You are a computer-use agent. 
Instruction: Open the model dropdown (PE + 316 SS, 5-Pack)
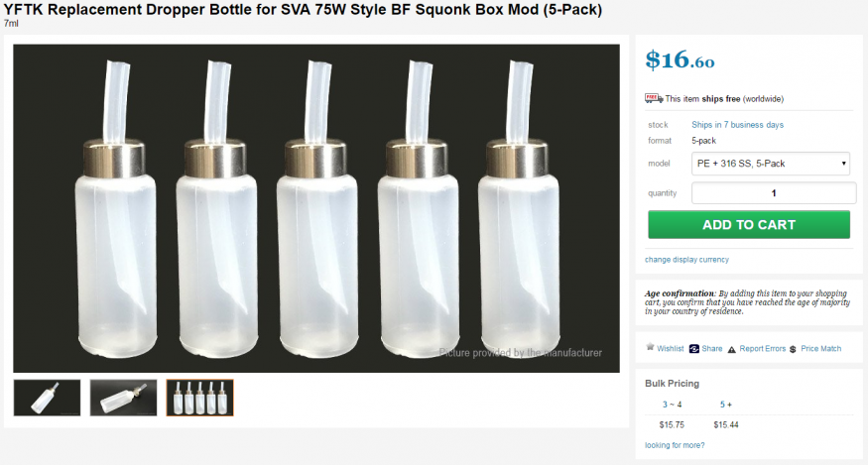(773, 164)
